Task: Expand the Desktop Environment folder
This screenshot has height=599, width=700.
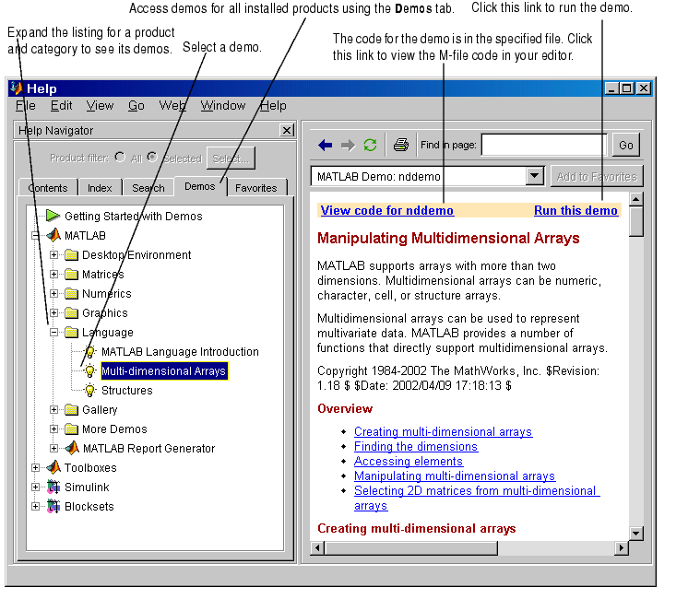Action: point(54,254)
